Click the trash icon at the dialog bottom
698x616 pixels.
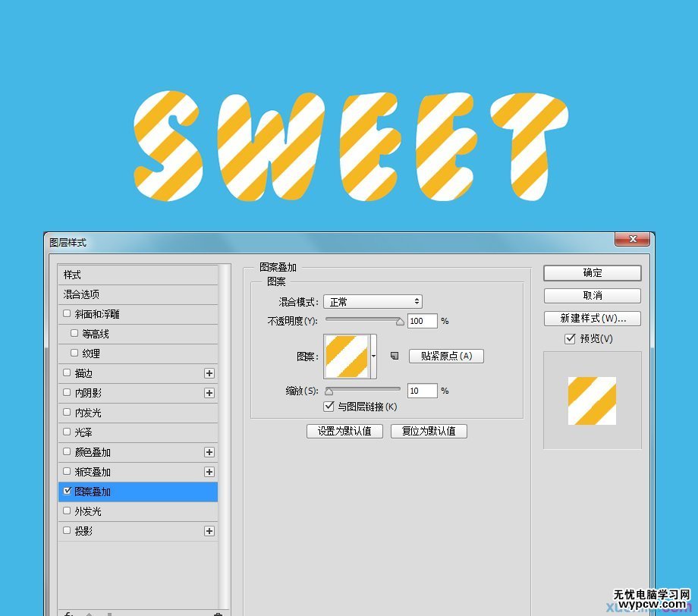[x=219, y=613]
